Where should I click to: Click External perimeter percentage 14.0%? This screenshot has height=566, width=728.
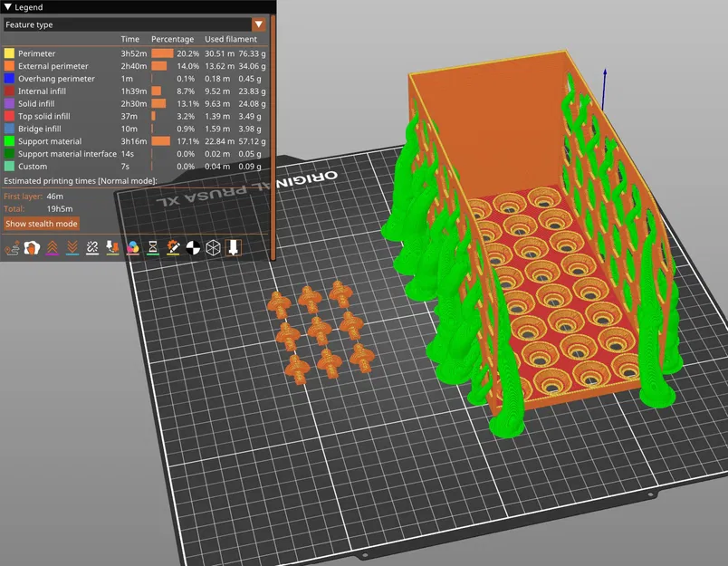pos(187,66)
